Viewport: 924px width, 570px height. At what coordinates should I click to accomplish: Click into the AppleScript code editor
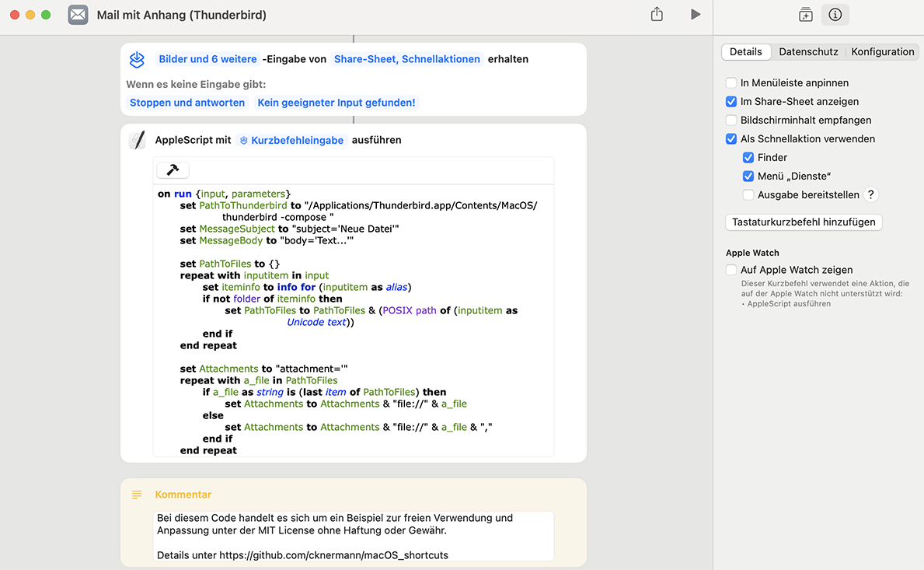point(353,321)
